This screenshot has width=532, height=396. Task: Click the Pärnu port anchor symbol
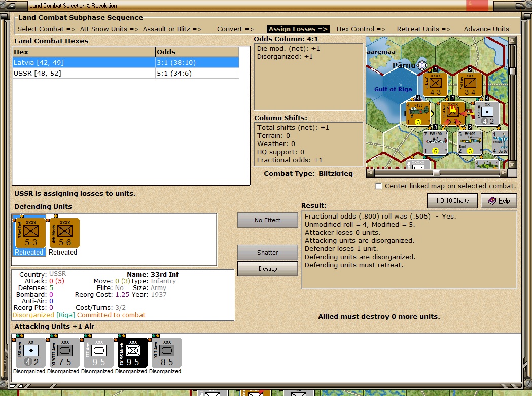[x=421, y=64]
